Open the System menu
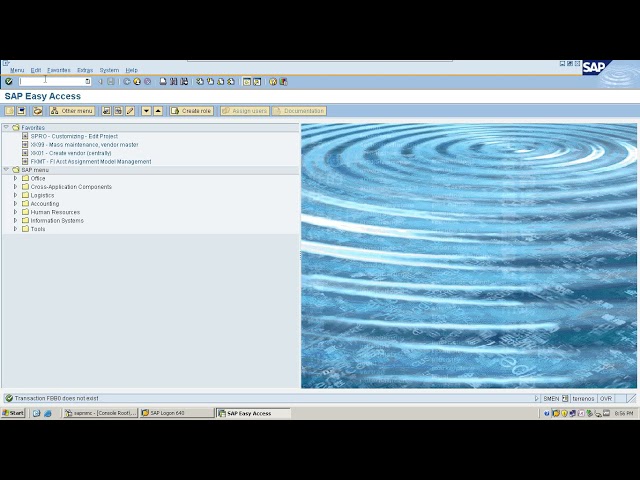 coord(109,70)
